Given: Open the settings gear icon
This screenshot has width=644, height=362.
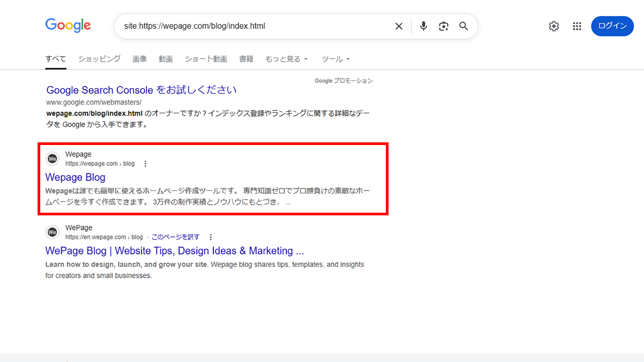Looking at the screenshot, I should tap(554, 26).
